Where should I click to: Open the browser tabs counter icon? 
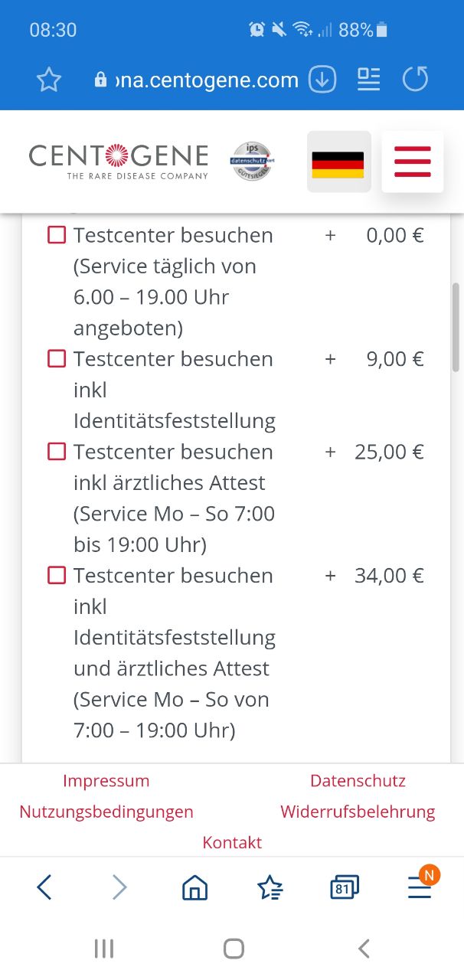[x=345, y=887]
